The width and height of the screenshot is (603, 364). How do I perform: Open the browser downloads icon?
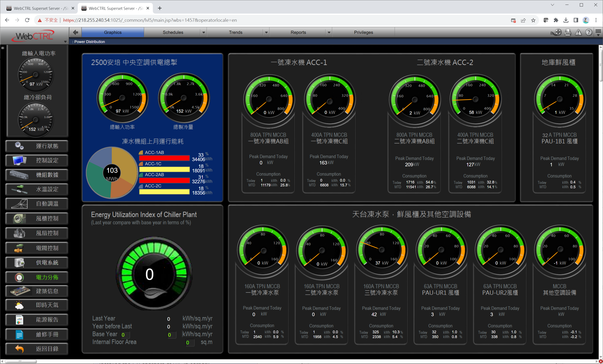coord(566,20)
